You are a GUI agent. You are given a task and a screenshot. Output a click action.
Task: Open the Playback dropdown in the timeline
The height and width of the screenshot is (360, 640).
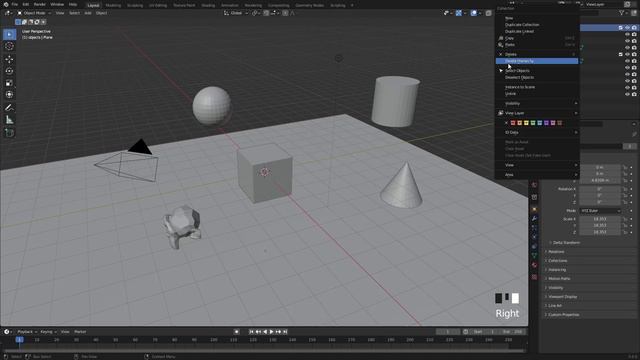tap(27, 332)
